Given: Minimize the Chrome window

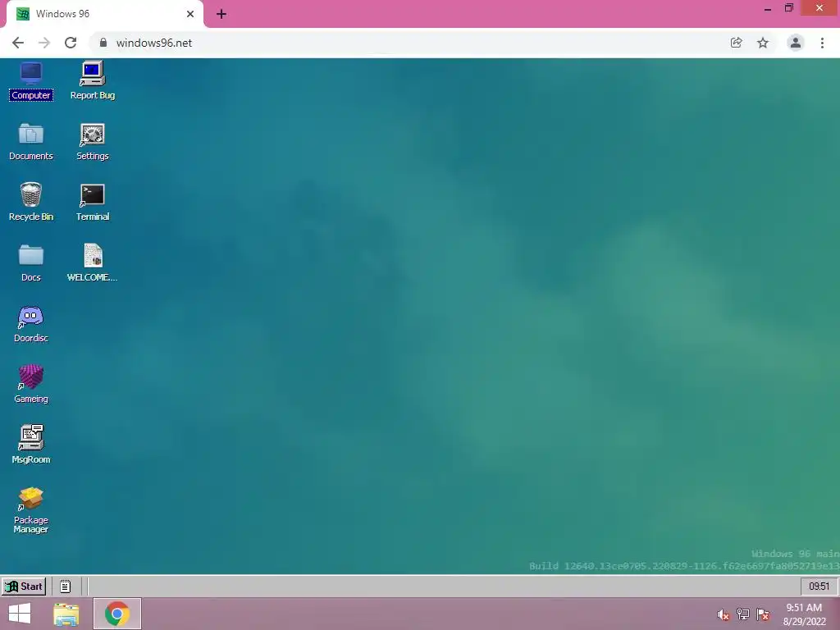Looking at the screenshot, I should click(768, 8).
